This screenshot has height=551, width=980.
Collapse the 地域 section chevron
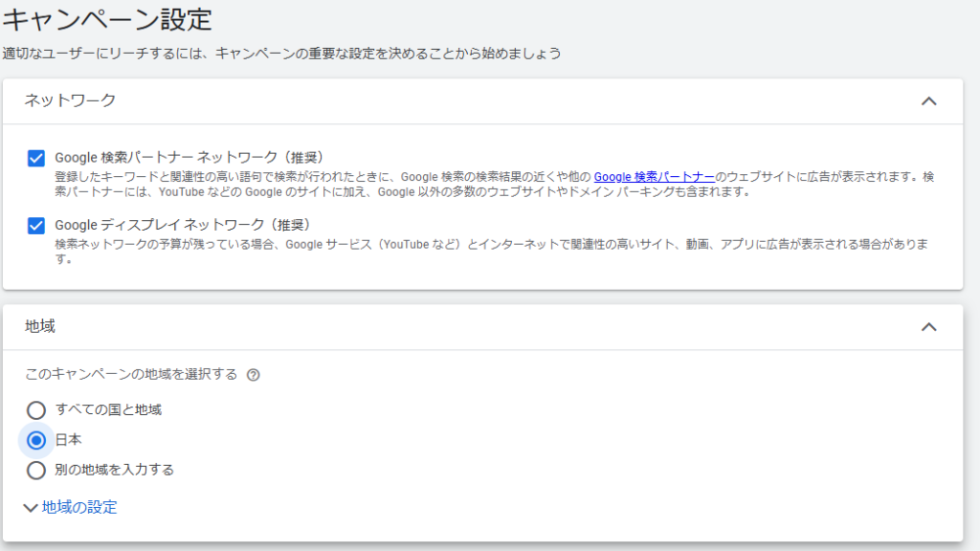pos(927,326)
